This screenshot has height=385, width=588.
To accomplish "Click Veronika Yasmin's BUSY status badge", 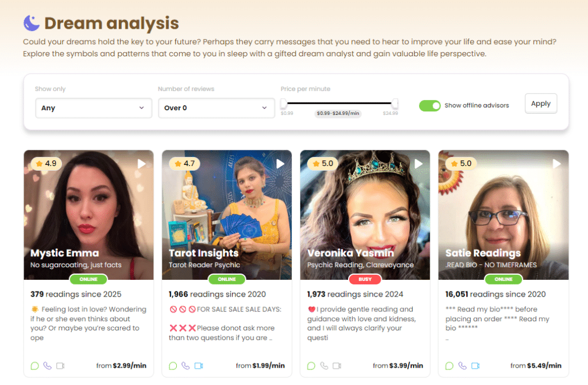I will (x=365, y=279).
